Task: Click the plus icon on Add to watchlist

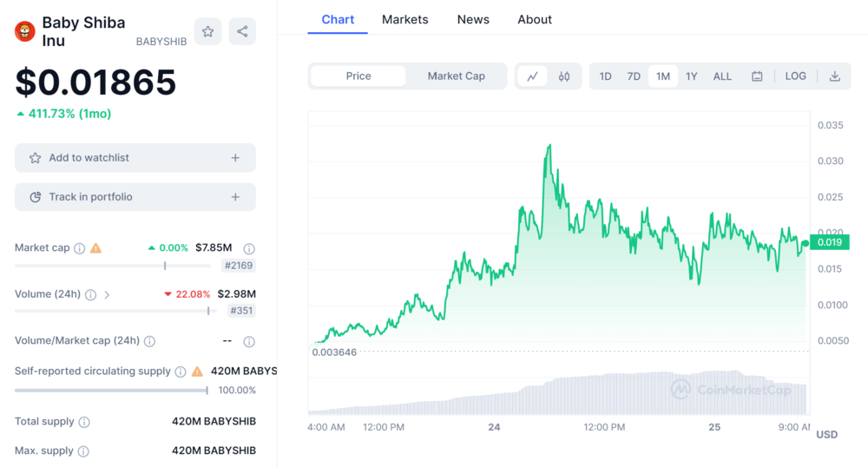Action: tap(235, 158)
